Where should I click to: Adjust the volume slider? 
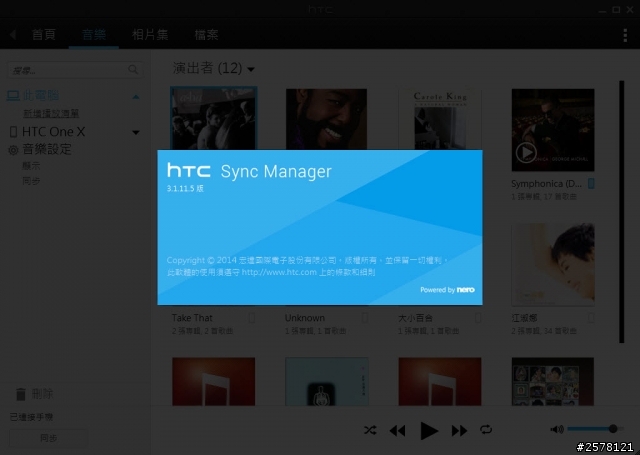pyautogui.click(x=595, y=428)
